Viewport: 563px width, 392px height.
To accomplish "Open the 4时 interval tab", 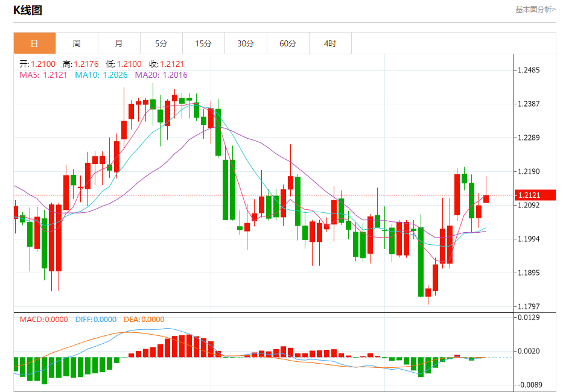I will (330, 43).
